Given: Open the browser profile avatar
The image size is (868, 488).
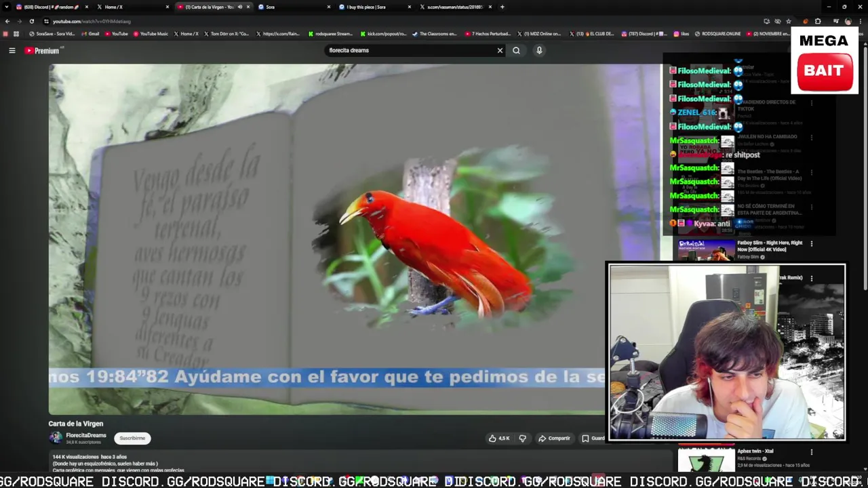Looking at the screenshot, I should (x=848, y=21).
